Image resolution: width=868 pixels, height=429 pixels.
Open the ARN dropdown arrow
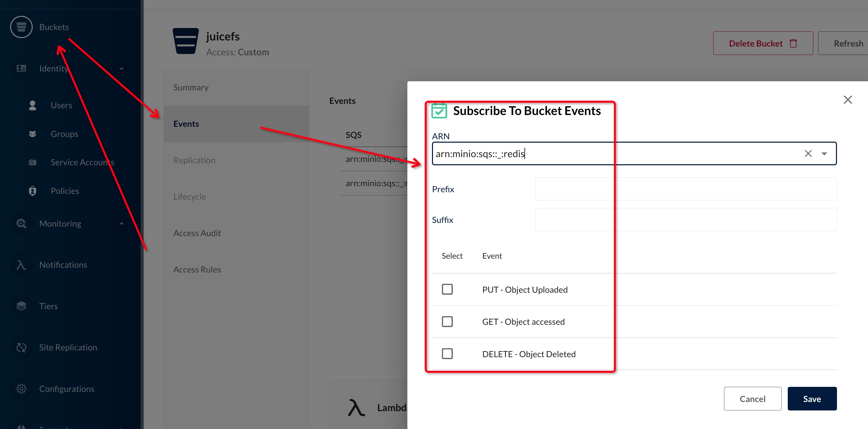pyautogui.click(x=824, y=154)
